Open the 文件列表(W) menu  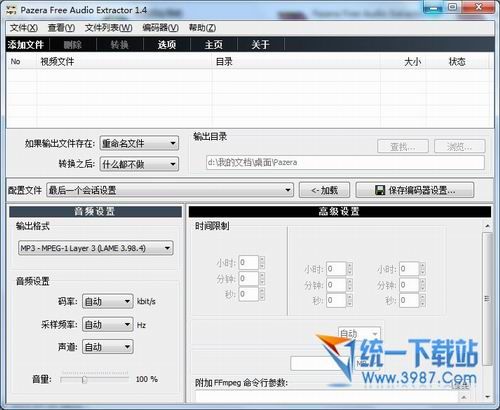(109, 28)
